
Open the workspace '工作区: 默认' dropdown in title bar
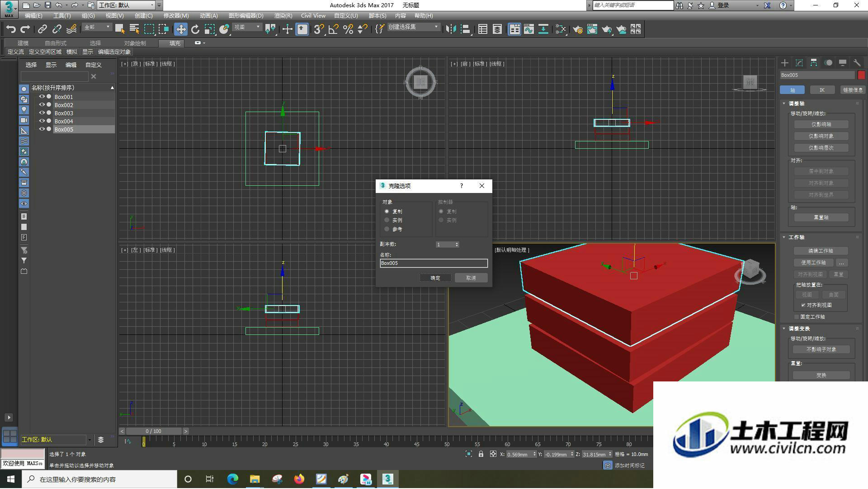click(x=126, y=5)
